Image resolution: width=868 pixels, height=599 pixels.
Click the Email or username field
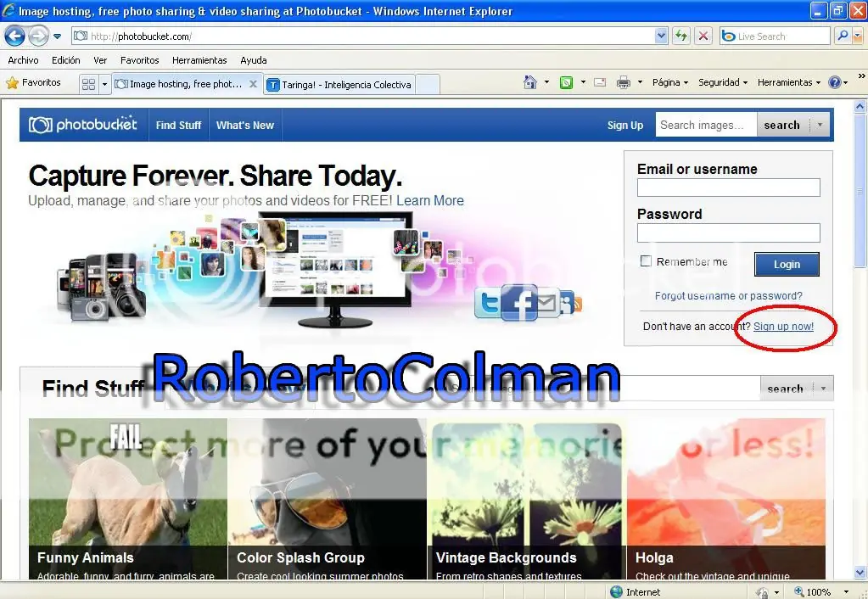(729, 188)
